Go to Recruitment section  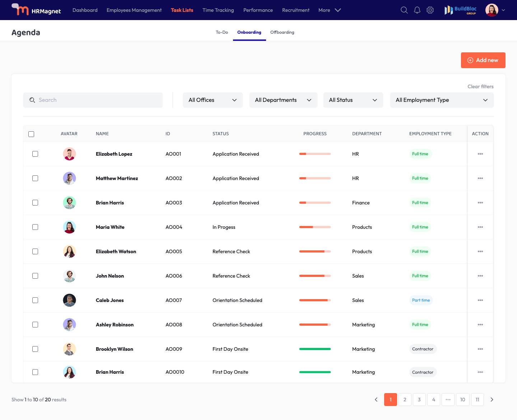[x=296, y=10]
